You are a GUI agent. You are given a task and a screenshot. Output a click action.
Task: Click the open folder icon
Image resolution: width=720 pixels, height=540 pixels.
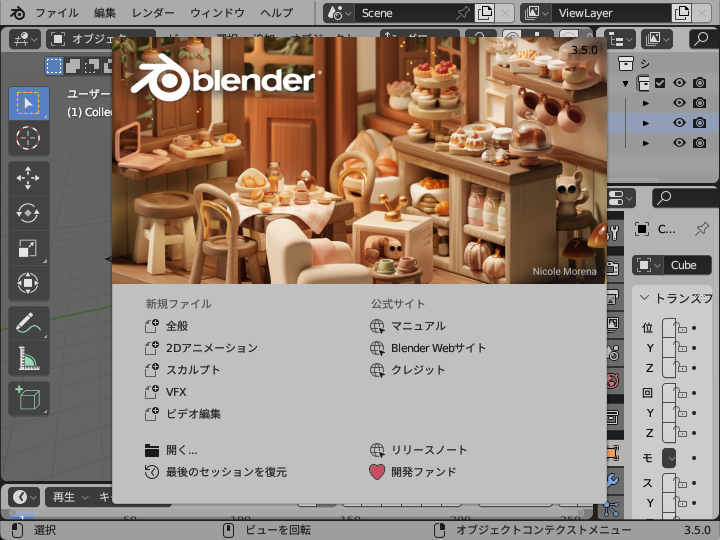tap(152, 450)
